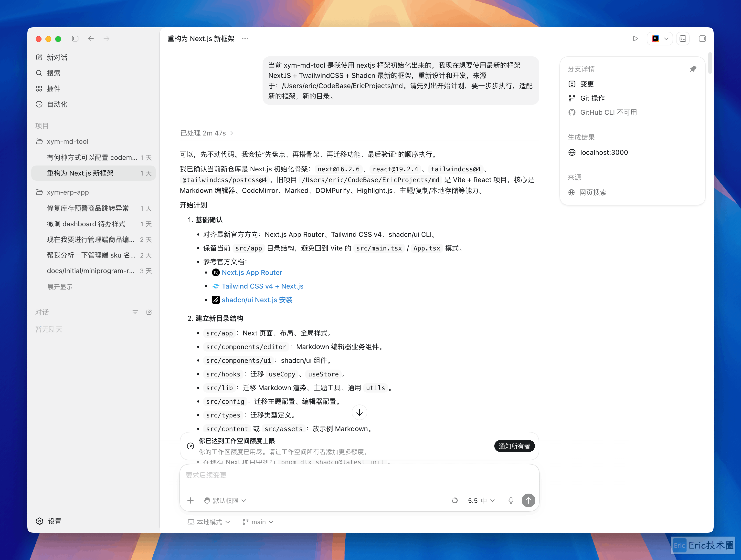Toggle the left sidebar panel icon
This screenshot has width=741, height=560.
click(75, 39)
